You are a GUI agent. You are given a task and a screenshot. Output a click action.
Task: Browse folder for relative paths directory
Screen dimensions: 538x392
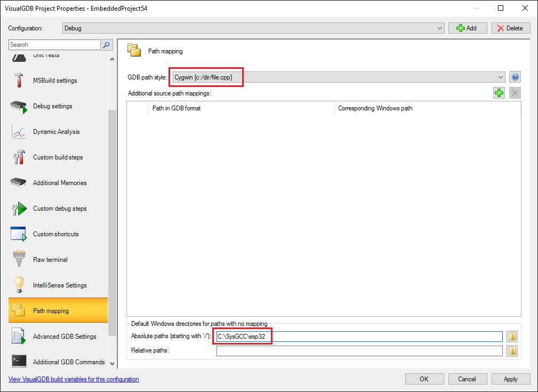(512, 351)
